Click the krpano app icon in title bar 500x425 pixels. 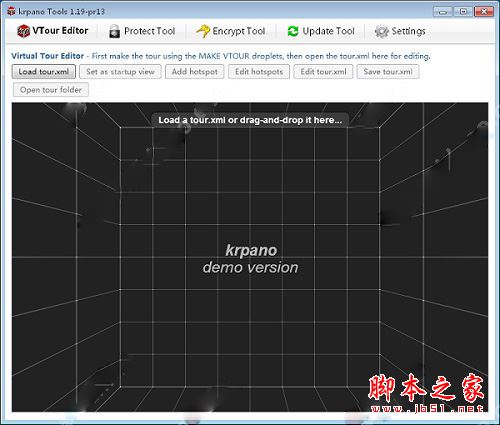point(12,11)
